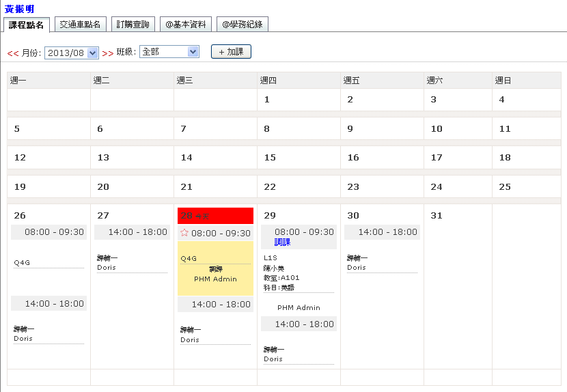Click Doris under day 28
567x392 pixels.
click(x=190, y=340)
